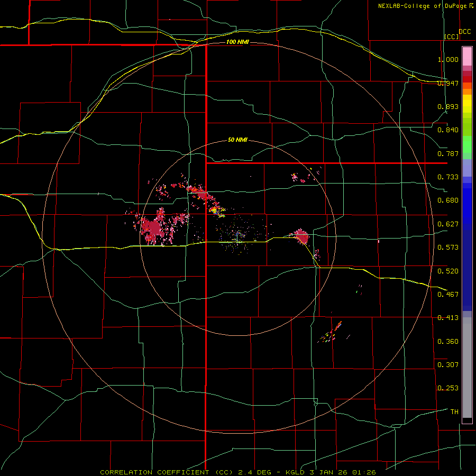The height and width of the screenshot is (476, 476).
Task: Select the 0.413 color scale value
Action: 448,318
